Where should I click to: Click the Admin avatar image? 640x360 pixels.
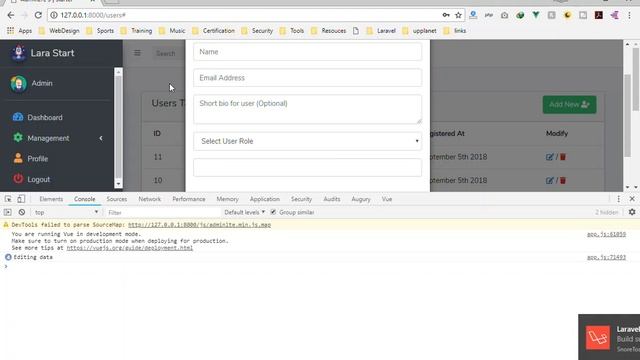[18, 83]
